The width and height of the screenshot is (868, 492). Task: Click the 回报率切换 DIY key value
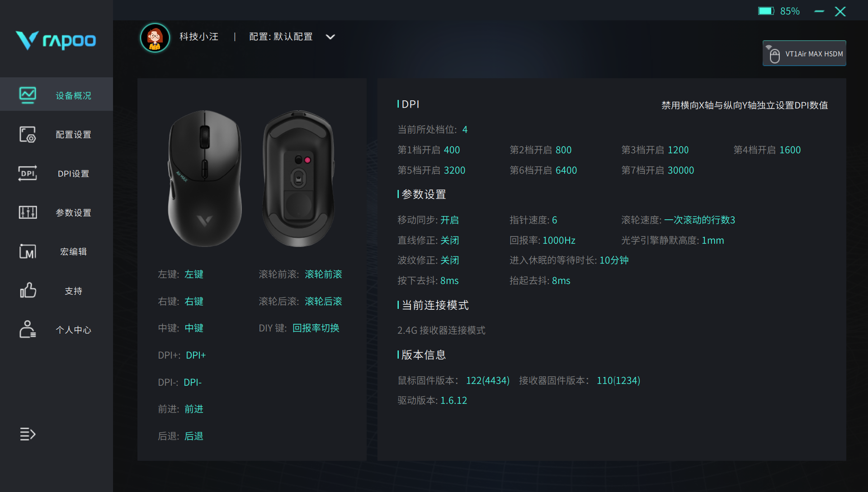point(316,328)
